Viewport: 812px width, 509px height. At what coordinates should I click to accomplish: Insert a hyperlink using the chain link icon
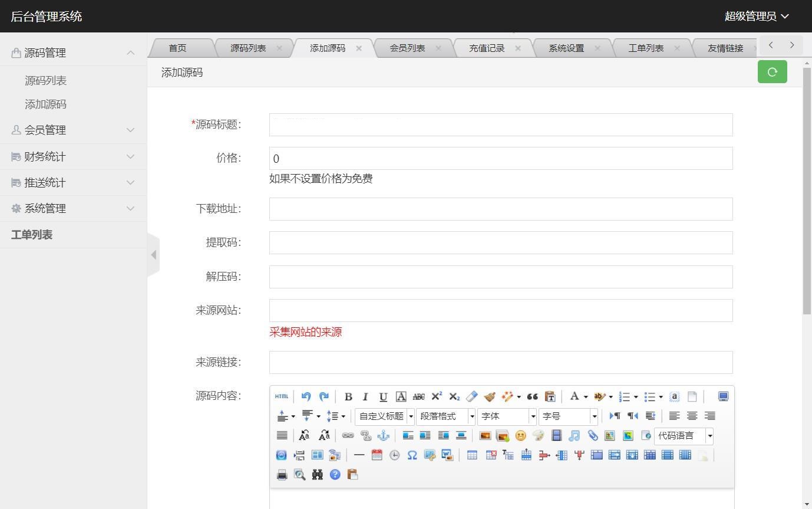(348, 435)
